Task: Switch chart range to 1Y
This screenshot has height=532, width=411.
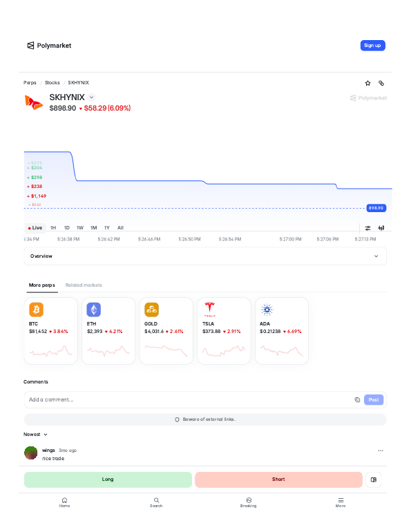Action: click(107, 228)
